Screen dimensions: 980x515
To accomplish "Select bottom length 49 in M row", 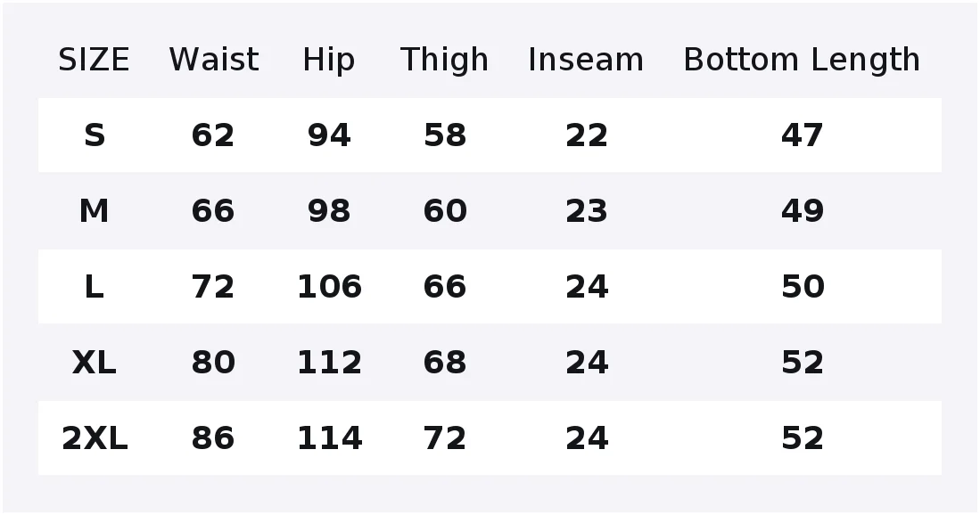I will pos(802,211).
